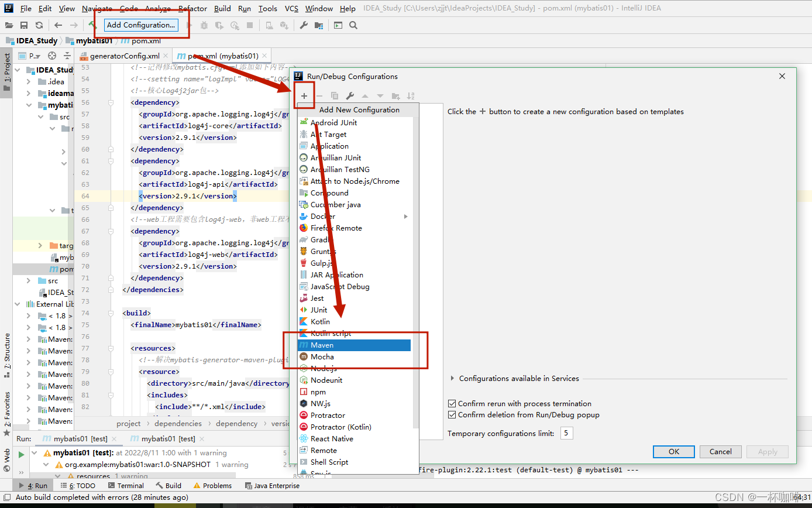The width and height of the screenshot is (812, 508).
Task: Open the VCS menu
Action: (291, 9)
